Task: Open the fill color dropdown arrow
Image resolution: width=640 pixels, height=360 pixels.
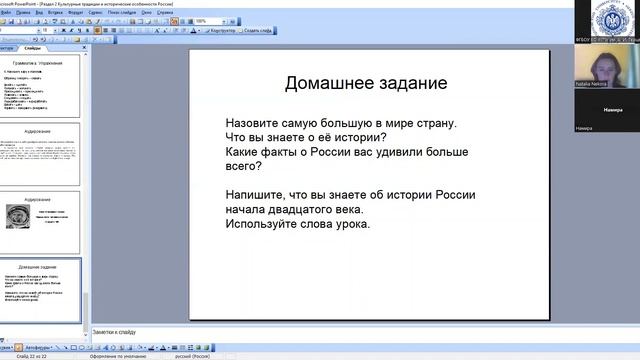Action: click(145, 348)
